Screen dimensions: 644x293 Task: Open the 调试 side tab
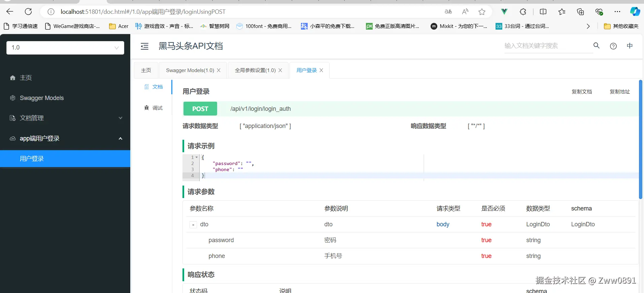point(154,108)
